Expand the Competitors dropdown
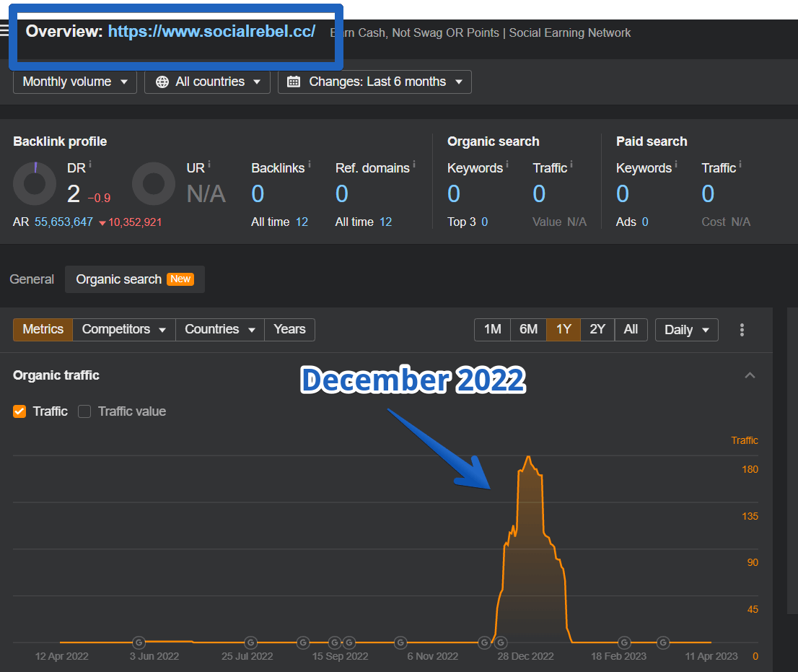798x672 pixels. 124,329
